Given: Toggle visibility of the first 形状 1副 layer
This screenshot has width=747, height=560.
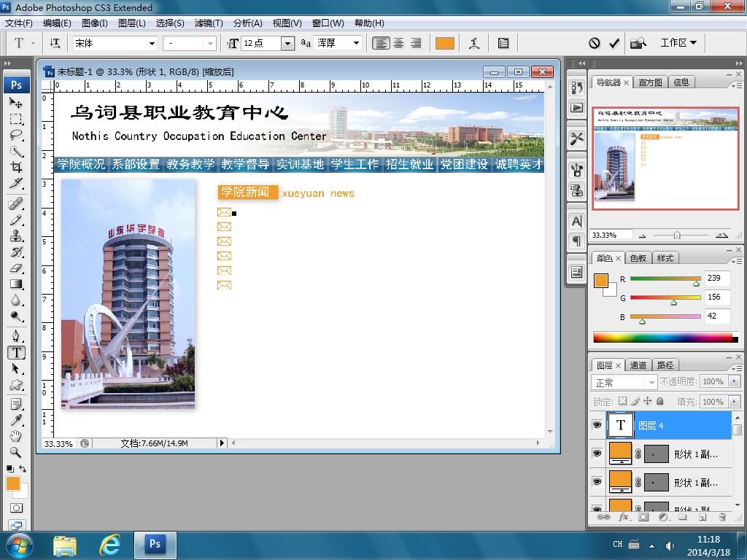Looking at the screenshot, I should tap(597, 454).
